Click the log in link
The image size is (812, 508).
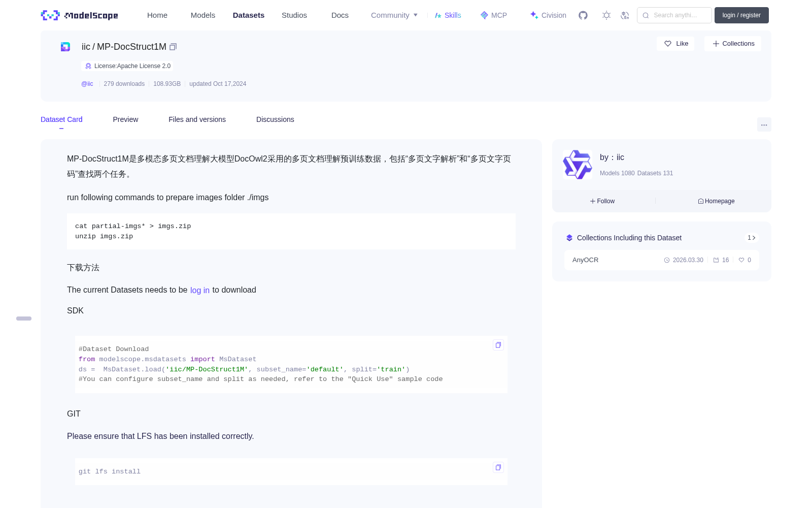200,291
